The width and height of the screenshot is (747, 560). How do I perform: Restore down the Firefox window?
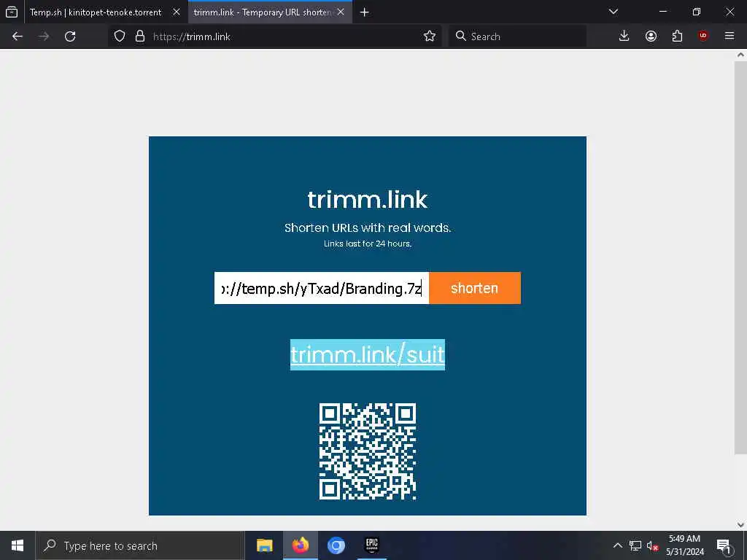[697, 12]
